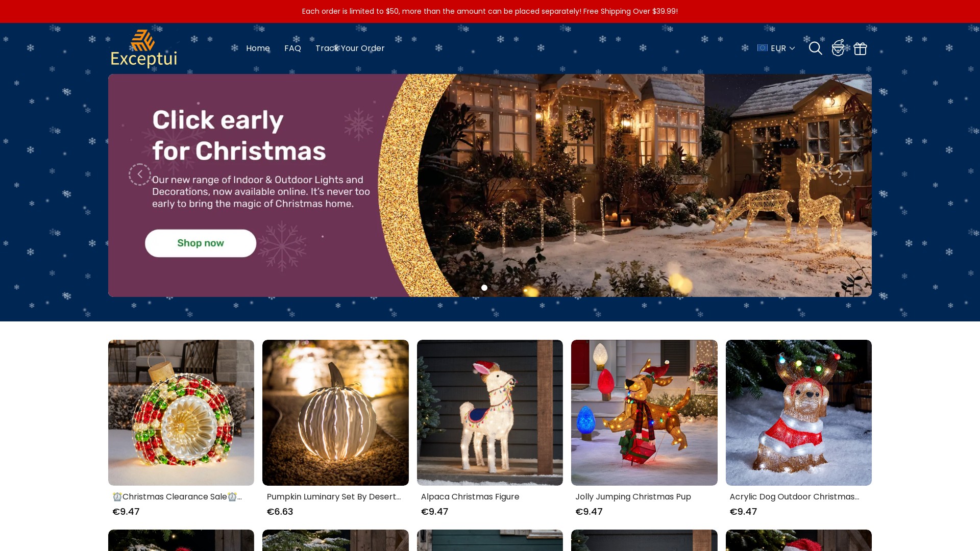Click the Exceptui logo
The width and height of the screenshot is (980, 551).
coord(144,48)
